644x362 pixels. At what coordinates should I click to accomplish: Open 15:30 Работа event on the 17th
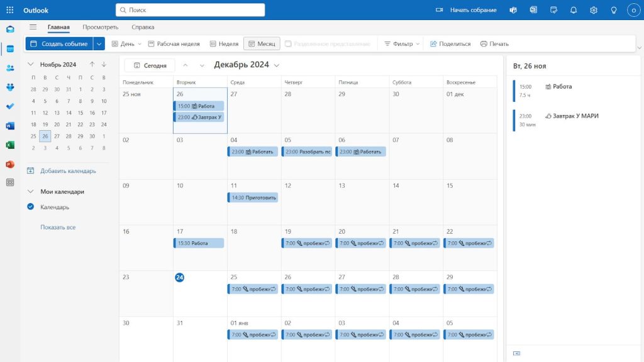tap(199, 243)
